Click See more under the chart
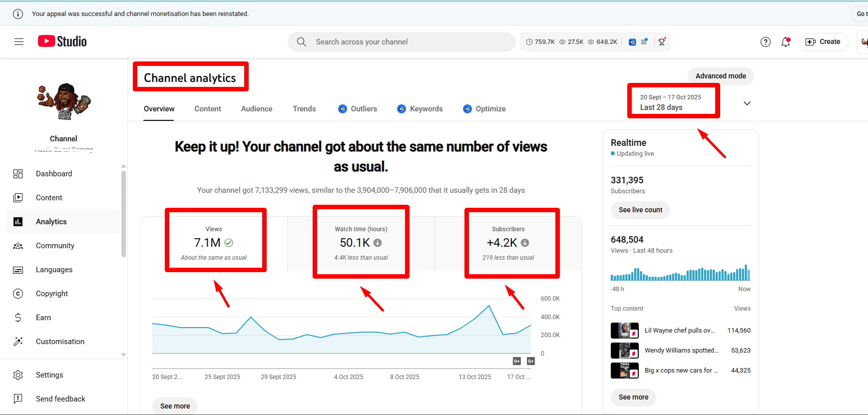 (175, 406)
